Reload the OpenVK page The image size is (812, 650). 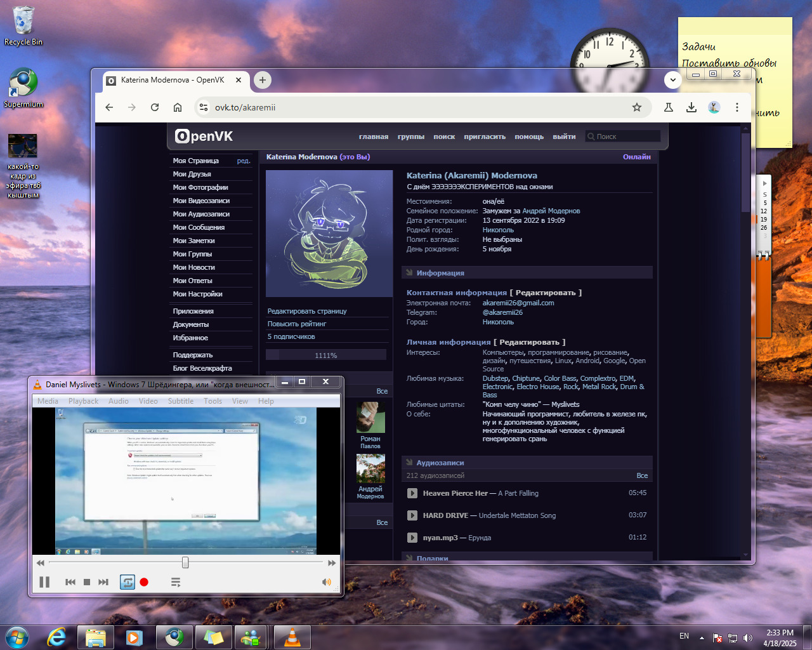(x=155, y=107)
